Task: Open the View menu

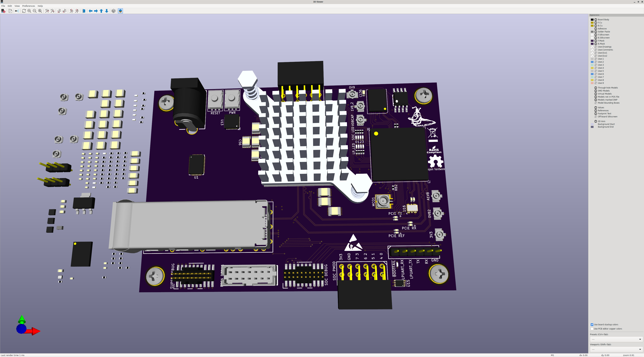Action: pyautogui.click(x=17, y=6)
